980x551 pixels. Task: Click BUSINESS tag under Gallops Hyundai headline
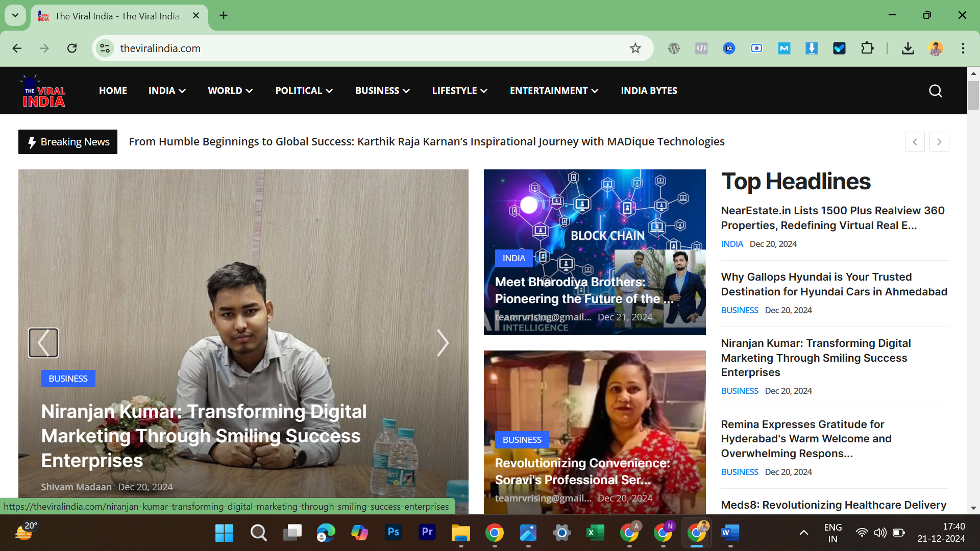740,310
